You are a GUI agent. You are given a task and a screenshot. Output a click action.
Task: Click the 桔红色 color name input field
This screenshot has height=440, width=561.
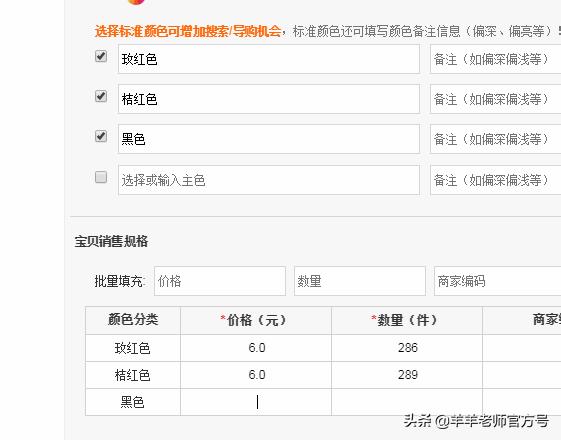(269, 99)
